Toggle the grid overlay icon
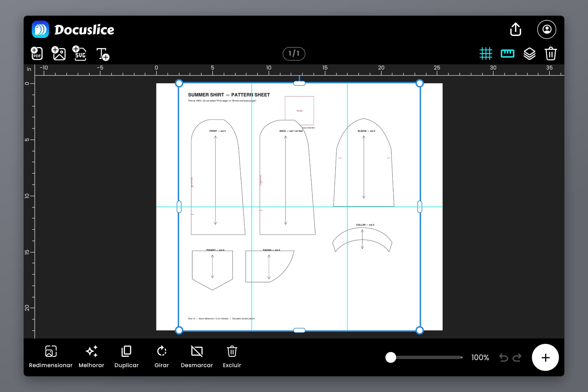This screenshot has height=392, width=588. point(486,54)
